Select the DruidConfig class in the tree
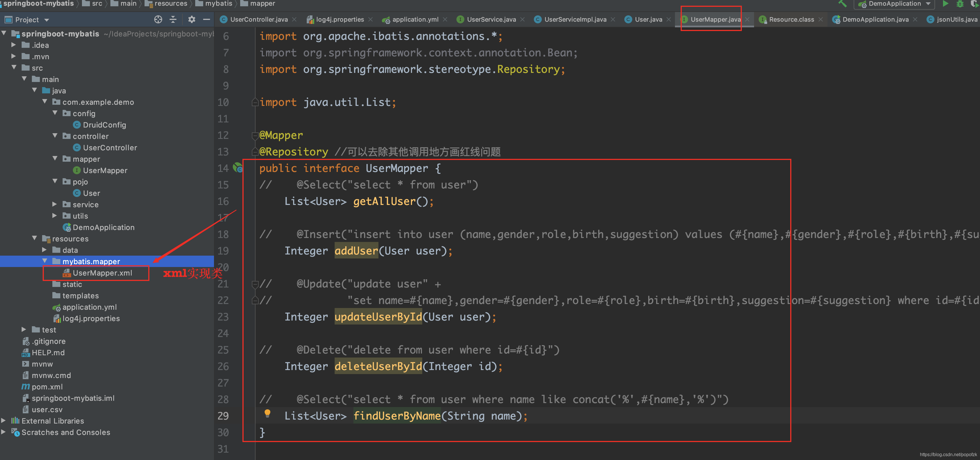The image size is (980, 460). 104,125
